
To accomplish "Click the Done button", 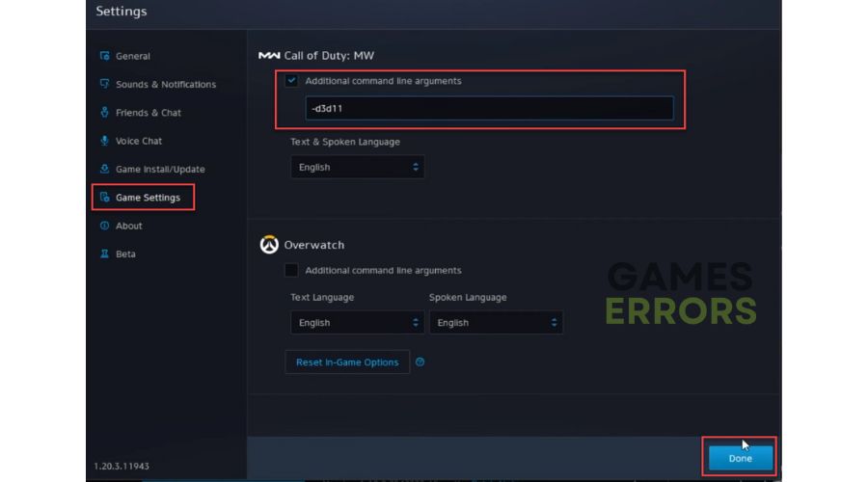I will (x=740, y=458).
